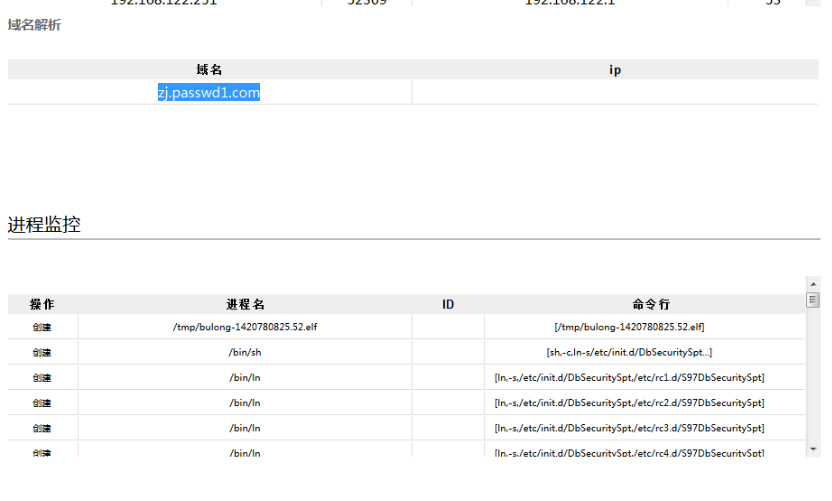Click the 操作 column header
This screenshot has height=501, width=832.
pyautogui.click(x=42, y=304)
